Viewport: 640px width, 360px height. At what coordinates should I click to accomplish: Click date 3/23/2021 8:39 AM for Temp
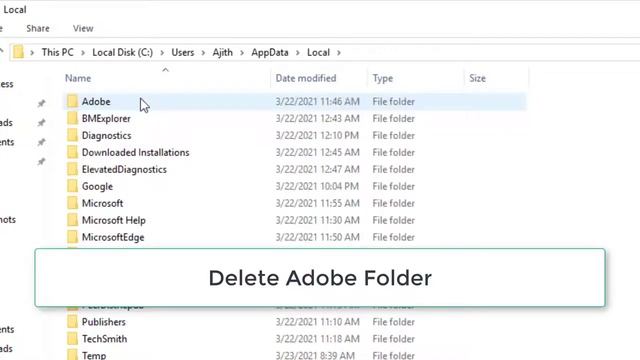315,356
